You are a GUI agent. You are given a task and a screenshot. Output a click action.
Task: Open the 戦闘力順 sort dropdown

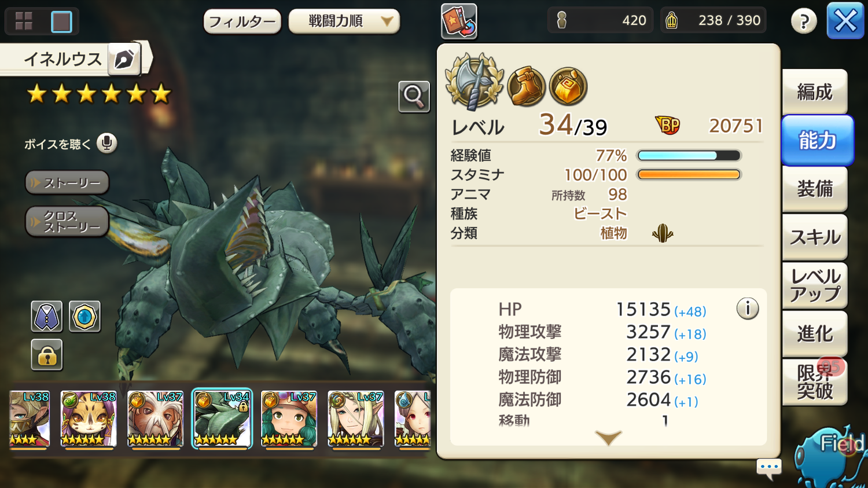pyautogui.click(x=344, y=21)
